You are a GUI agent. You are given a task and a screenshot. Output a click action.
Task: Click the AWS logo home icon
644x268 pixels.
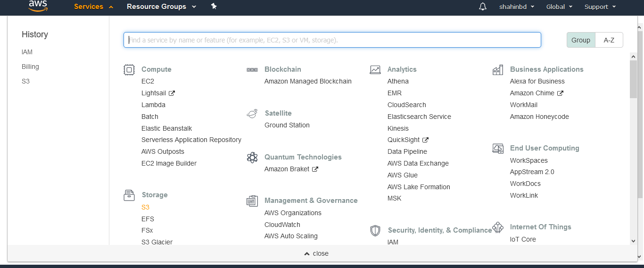[38, 6]
